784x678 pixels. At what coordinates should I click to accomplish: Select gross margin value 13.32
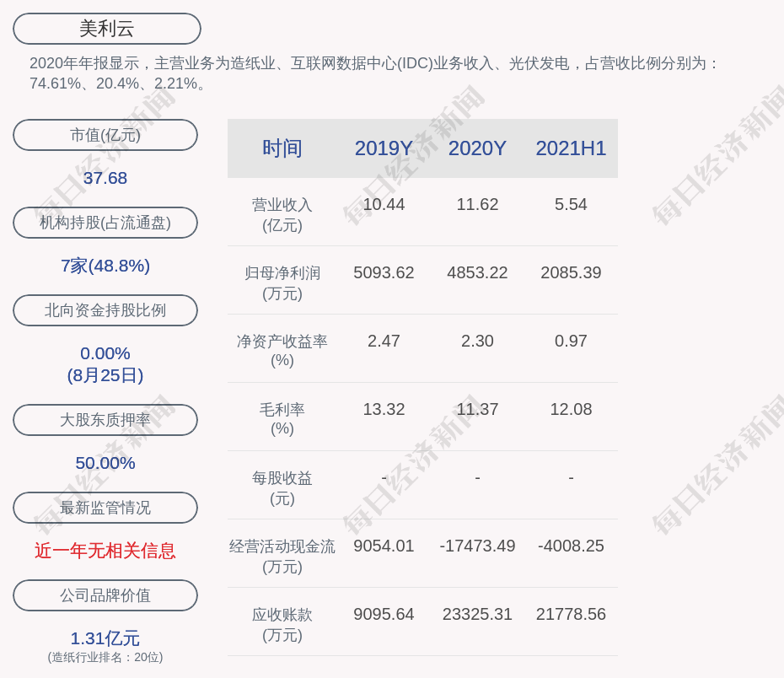tap(384, 409)
